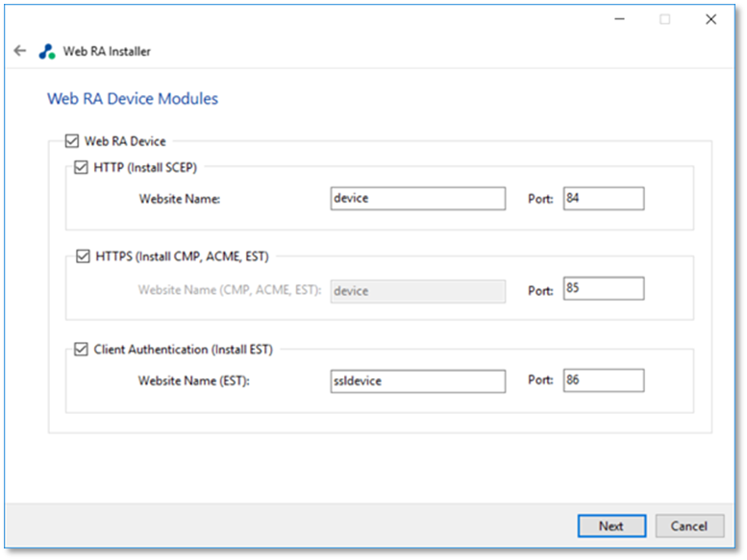Toggle Client Authentication (Install EST) checkbox

pos(81,350)
